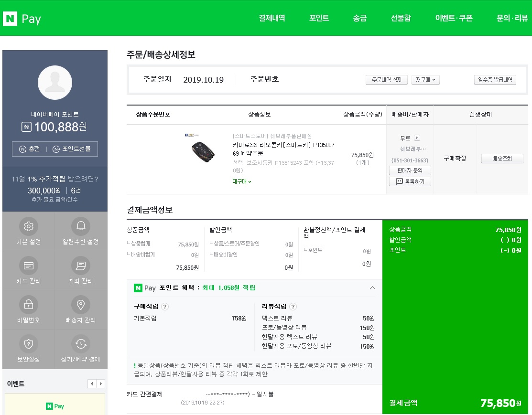Click the order date 2019.10.19

tap(203, 80)
